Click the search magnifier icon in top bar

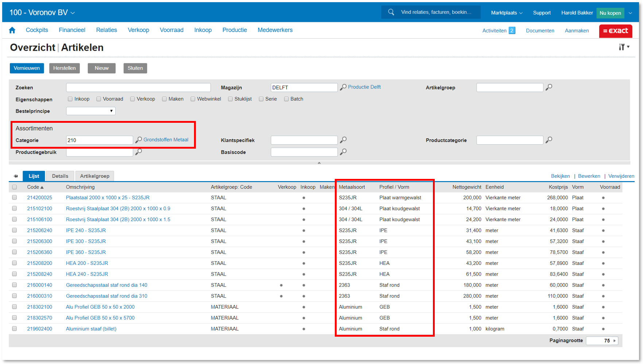(x=391, y=12)
